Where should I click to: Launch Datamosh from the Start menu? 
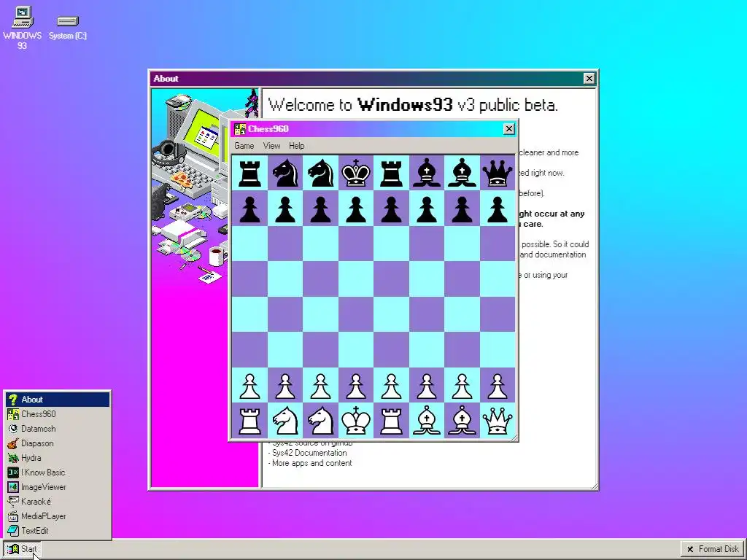pyautogui.click(x=58, y=429)
